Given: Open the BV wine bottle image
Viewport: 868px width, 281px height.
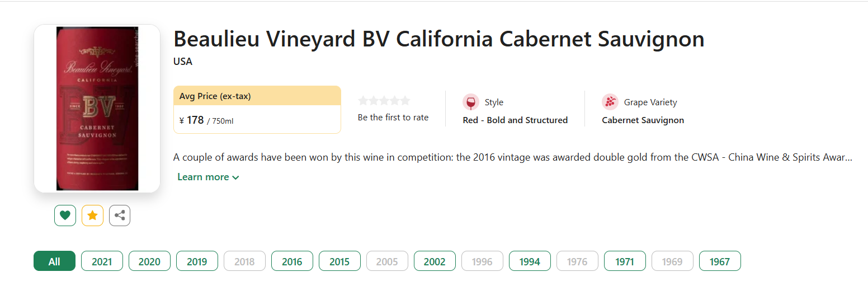Looking at the screenshot, I should coord(97,109).
